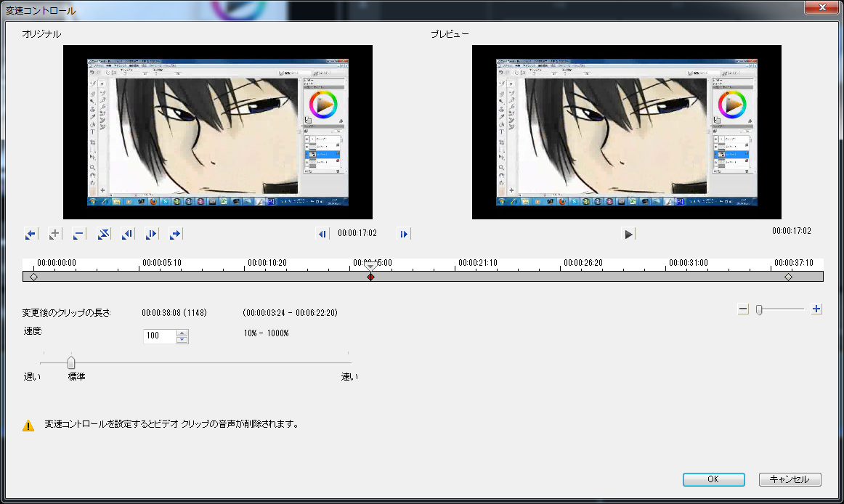Screen dimensions: 844x504
Task: Zoom out timeline with minus icon
Action: click(x=743, y=309)
